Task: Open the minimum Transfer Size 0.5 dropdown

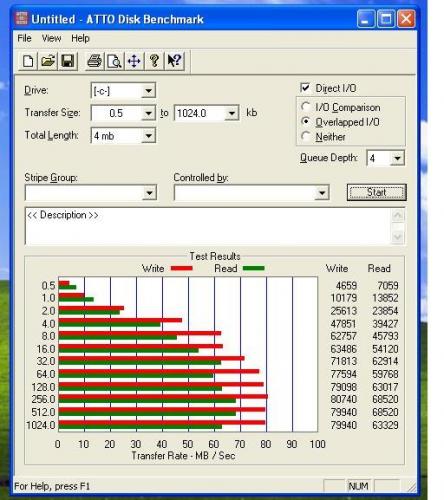Action: click(148, 113)
